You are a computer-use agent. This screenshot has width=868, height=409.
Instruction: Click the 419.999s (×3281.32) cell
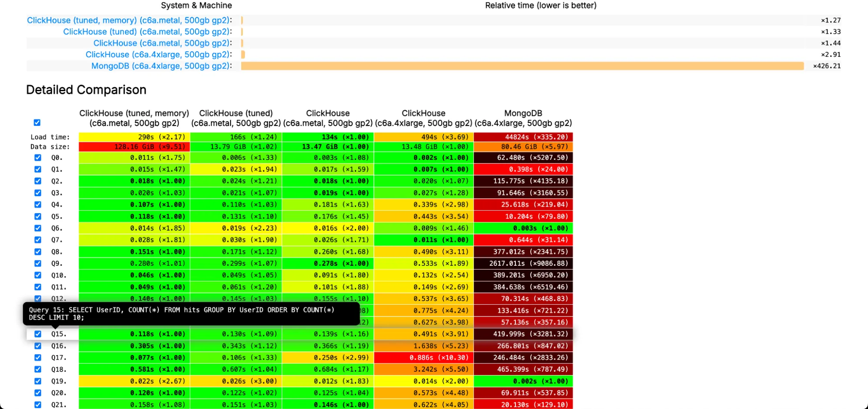point(523,334)
